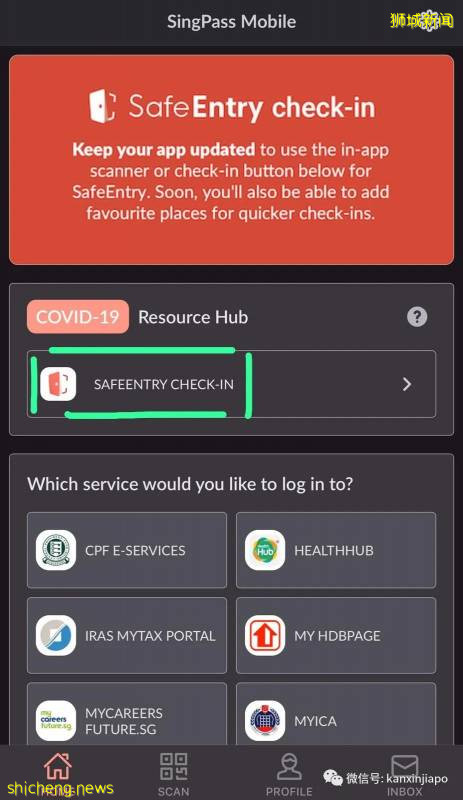The height and width of the screenshot is (800, 463).
Task: Expand SafeEntry Check-In with the right chevron
Action: (x=407, y=384)
